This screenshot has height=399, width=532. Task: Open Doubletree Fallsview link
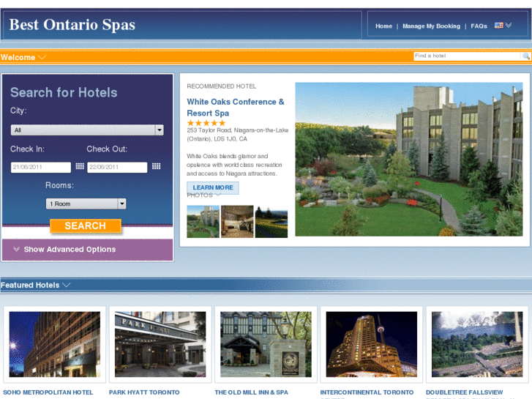[x=465, y=392]
